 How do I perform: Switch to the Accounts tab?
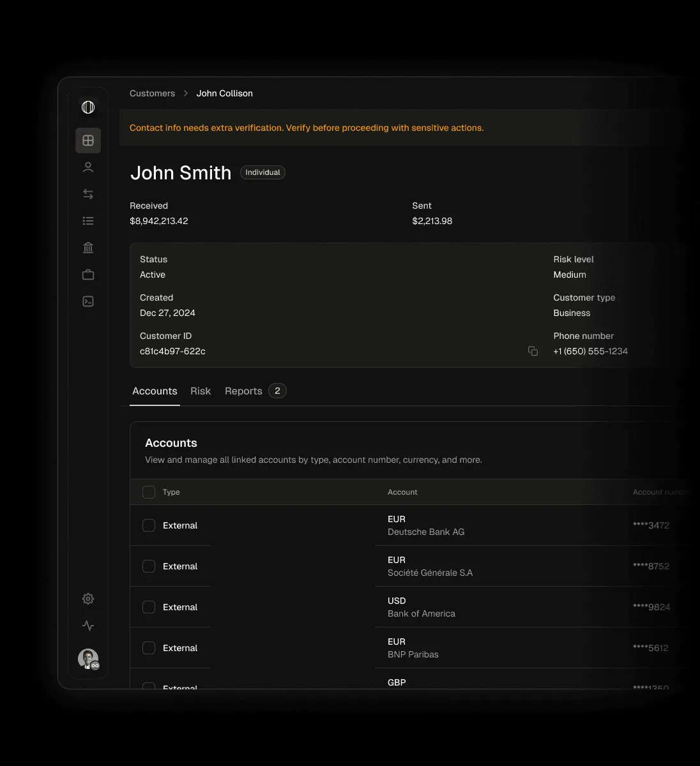click(x=155, y=391)
